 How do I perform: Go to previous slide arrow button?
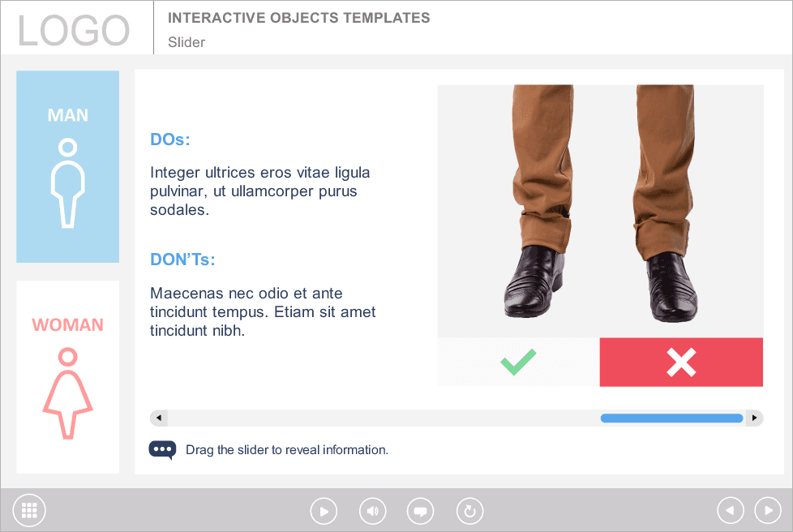[x=731, y=510]
